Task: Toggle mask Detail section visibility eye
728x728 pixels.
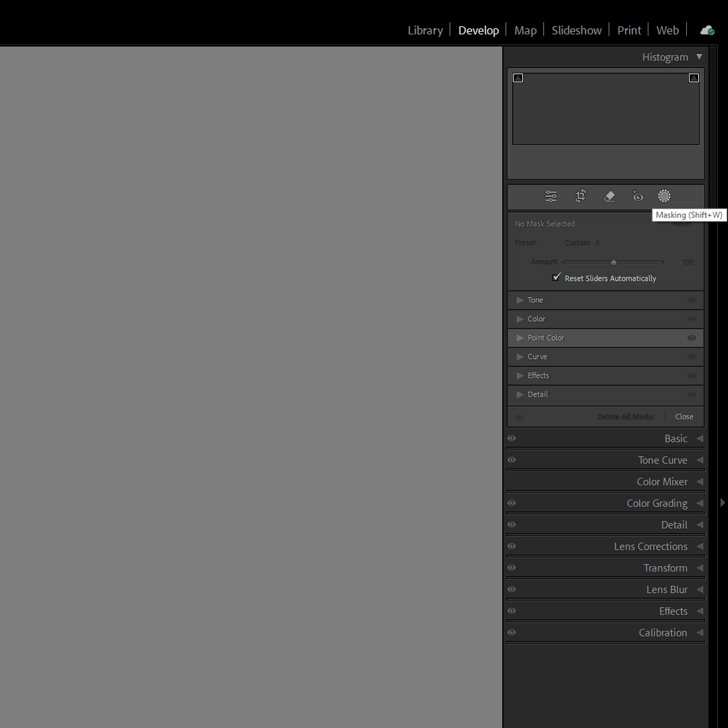Action: (x=692, y=395)
